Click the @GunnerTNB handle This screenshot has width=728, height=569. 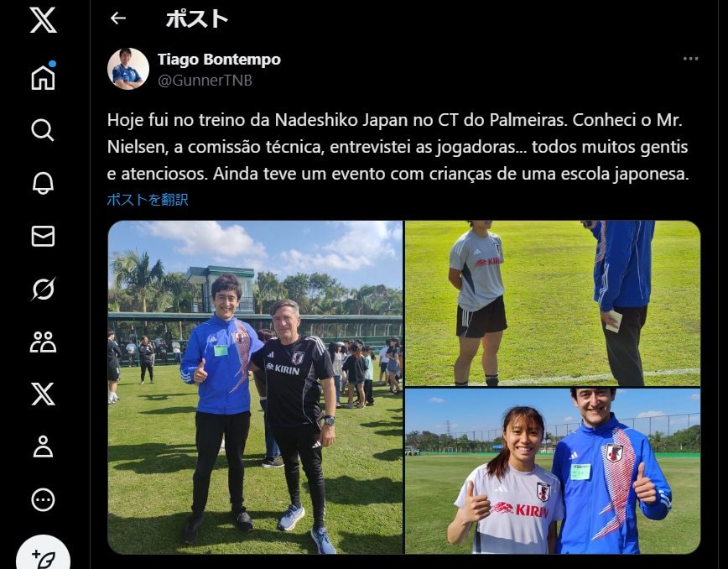point(205,81)
